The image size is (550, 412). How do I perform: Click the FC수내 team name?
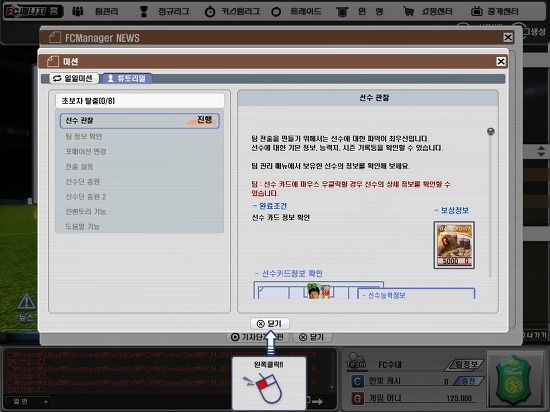coord(389,365)
